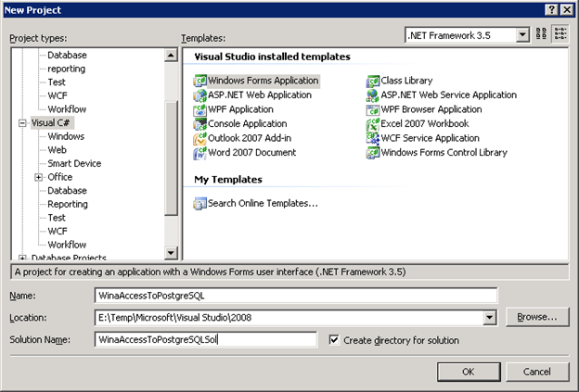Viewport: 579px width, 392px height.
Task: Select Web under Visual C#
Action: point(57,150)
